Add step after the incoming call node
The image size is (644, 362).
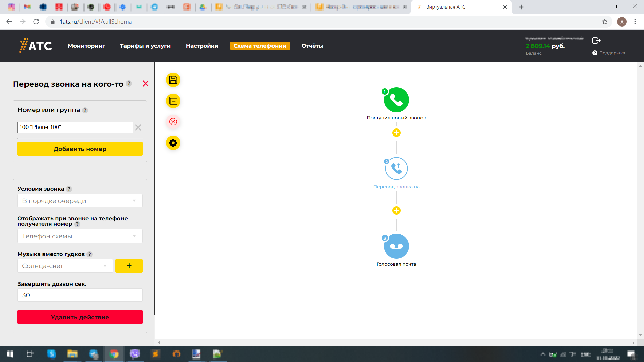point(396,133)
